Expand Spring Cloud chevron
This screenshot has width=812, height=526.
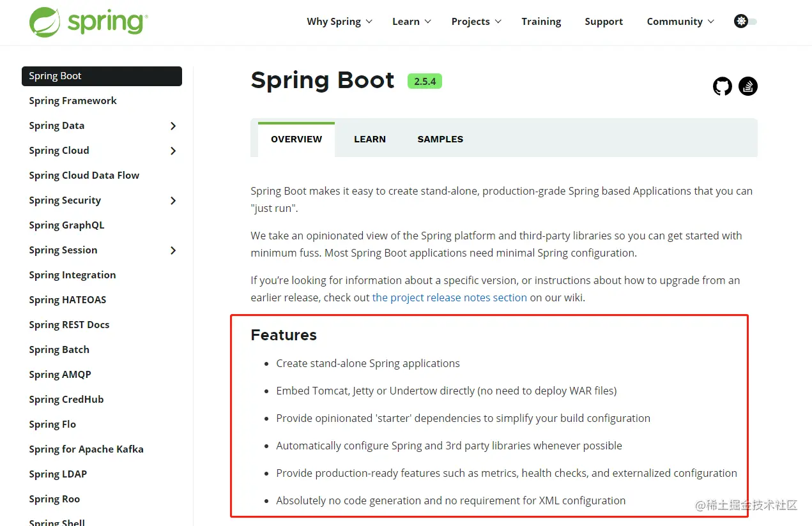point(173,151)
